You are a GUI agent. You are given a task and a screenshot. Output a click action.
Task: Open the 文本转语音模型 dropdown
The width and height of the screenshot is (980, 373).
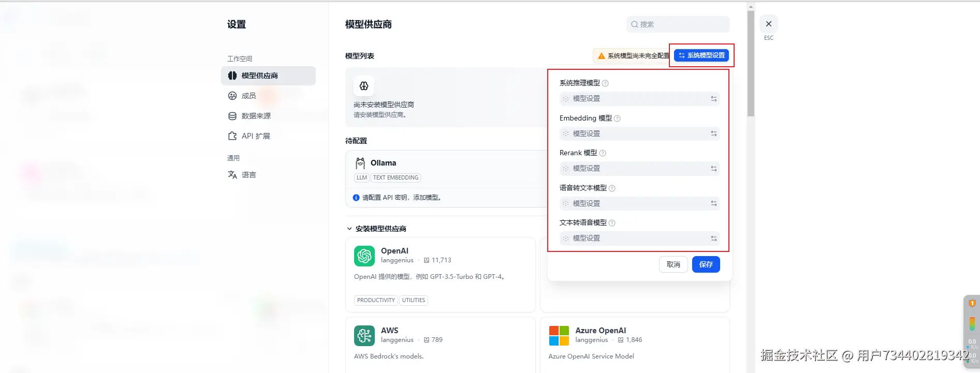pyautogui.click(x=639, y=238)
